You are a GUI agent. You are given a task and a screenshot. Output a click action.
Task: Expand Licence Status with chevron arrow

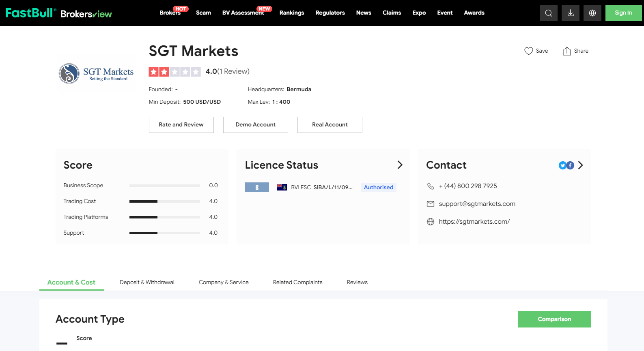[x=400, y=165]
